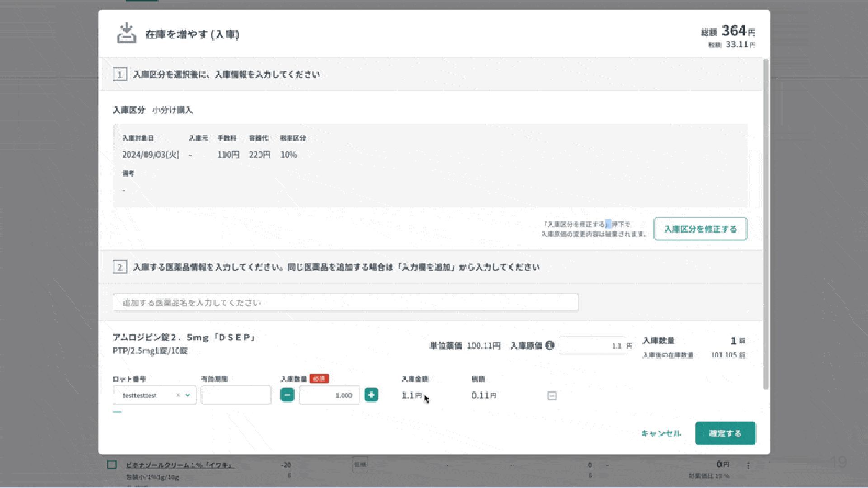Click the header 税額 33.11円
This screenshot has height=488, width=868.
(732, 44)
